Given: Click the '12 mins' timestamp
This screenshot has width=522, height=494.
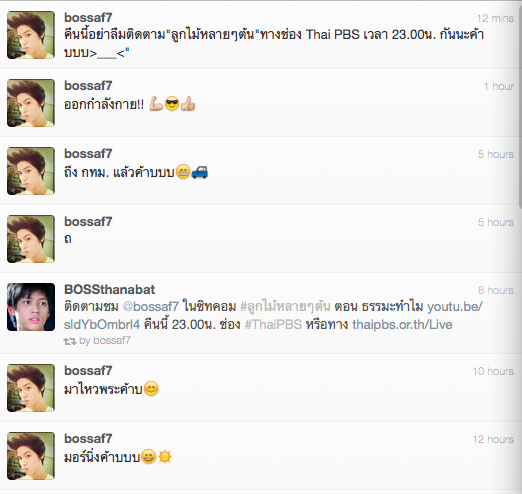Looking at the screenshot, I should pyautogui.click(x=495, y=18).
